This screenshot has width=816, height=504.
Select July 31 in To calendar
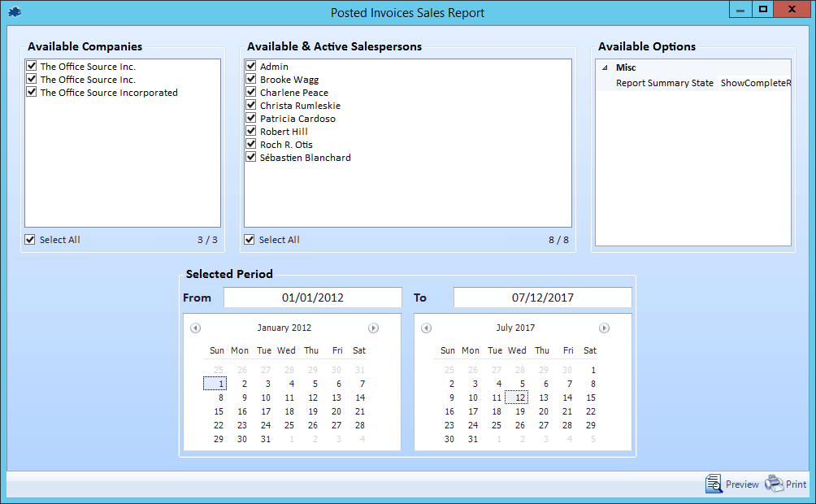(472, 439)
